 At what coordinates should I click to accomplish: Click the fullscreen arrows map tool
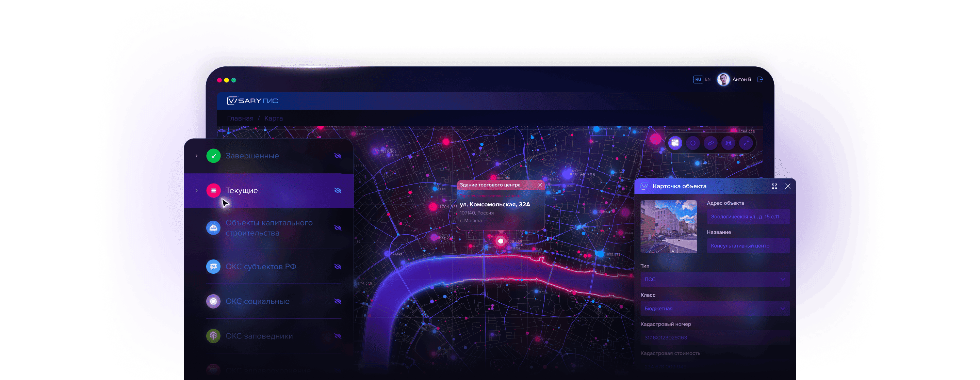click(746, 143)
